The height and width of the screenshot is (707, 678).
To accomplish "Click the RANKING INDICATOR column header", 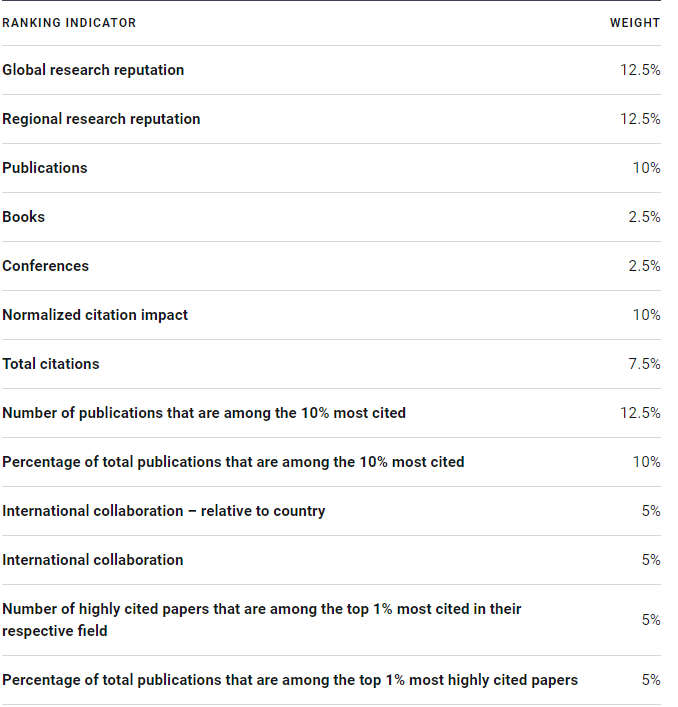I will click(x=69, y=23).
